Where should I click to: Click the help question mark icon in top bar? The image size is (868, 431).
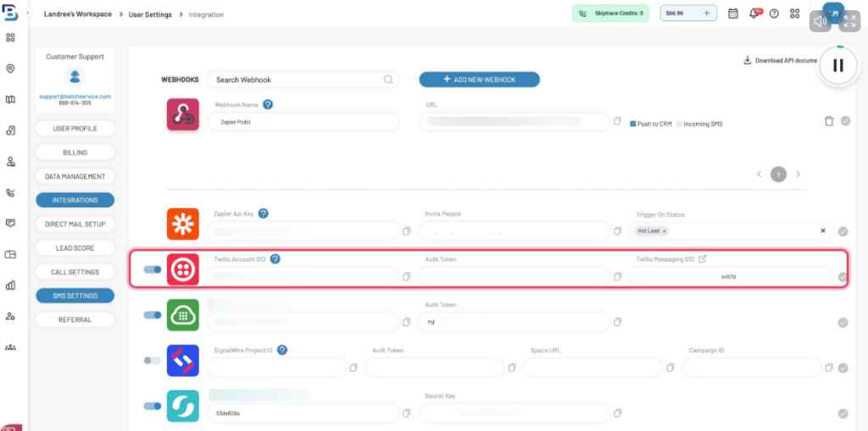point(773,14)
